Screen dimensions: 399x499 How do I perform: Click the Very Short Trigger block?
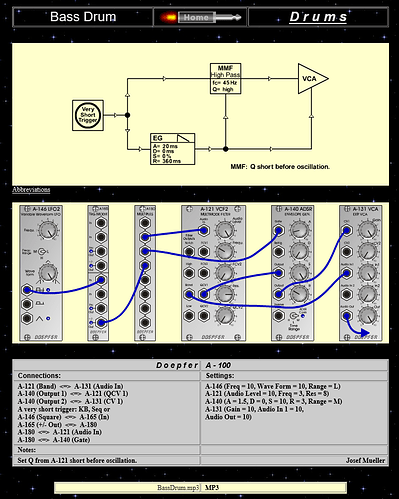[88, 115]
